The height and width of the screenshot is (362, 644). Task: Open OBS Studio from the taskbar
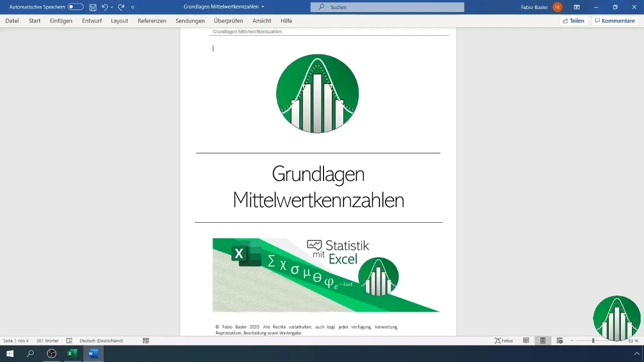51,353
